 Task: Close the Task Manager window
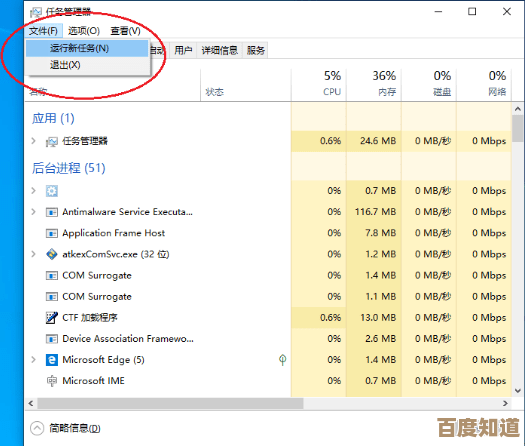click(507, 12)
